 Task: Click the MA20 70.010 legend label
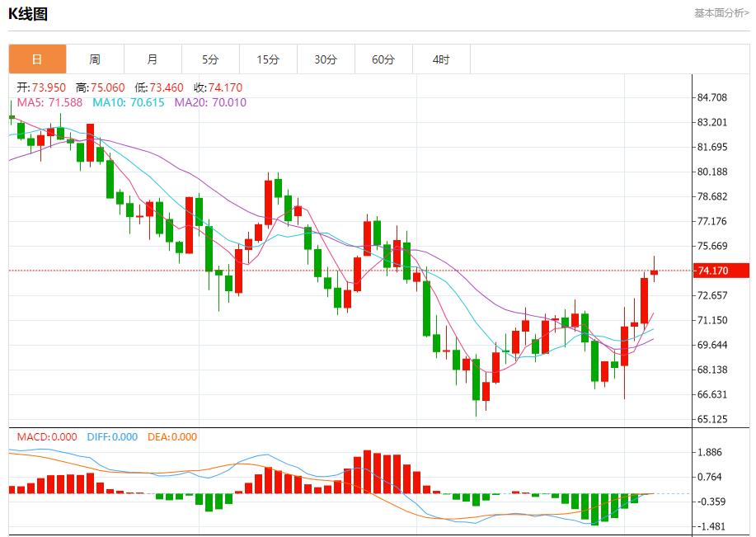coord(209,102)
